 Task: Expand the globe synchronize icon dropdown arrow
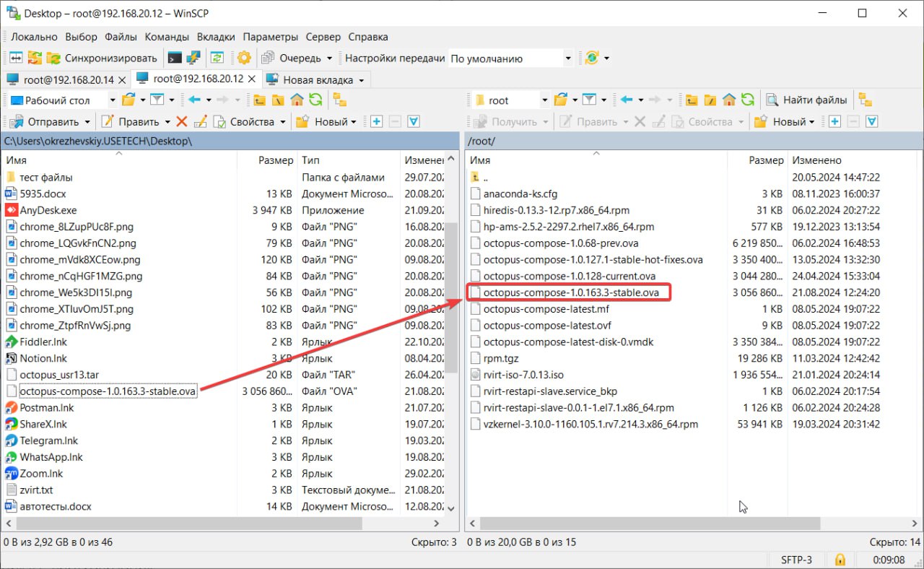pyautogui.click(x=606, y=58)
